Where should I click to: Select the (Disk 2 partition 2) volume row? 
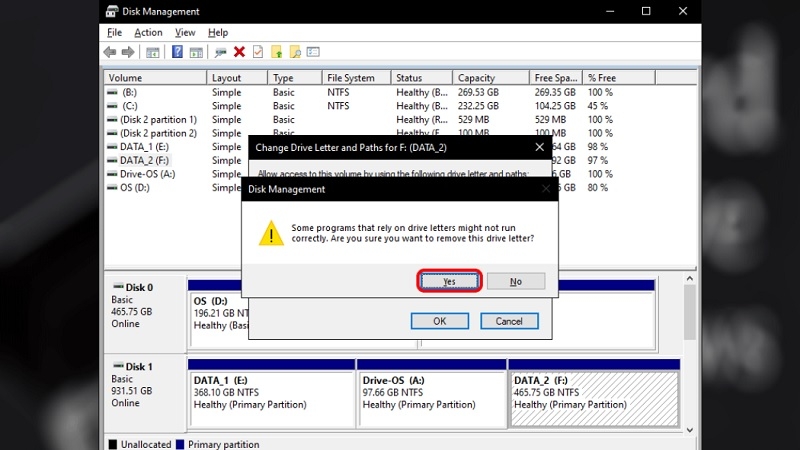tap(158, 133)
